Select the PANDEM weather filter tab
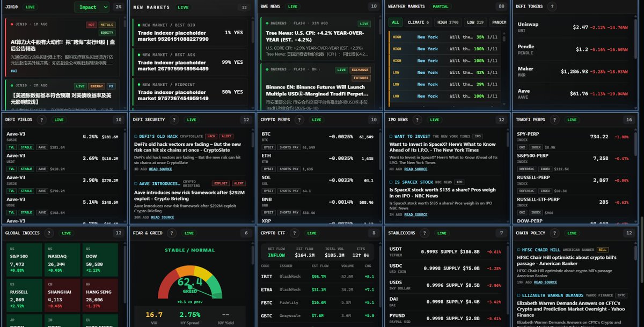Viewport: 644px width, 327px height. (499, 23)
